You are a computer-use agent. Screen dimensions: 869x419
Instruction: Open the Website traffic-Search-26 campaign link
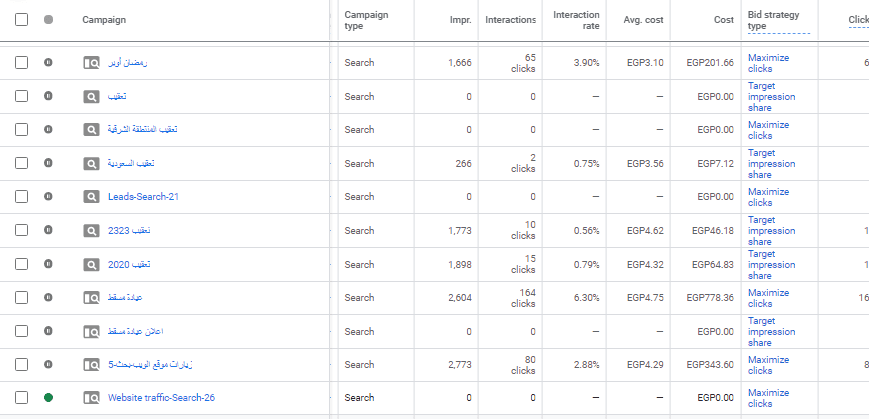pyautogui.click(x=161, y=397)
